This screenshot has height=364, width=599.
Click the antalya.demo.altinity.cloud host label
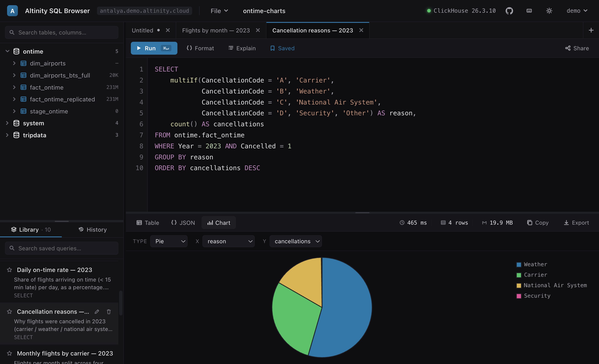click(144, 11)
